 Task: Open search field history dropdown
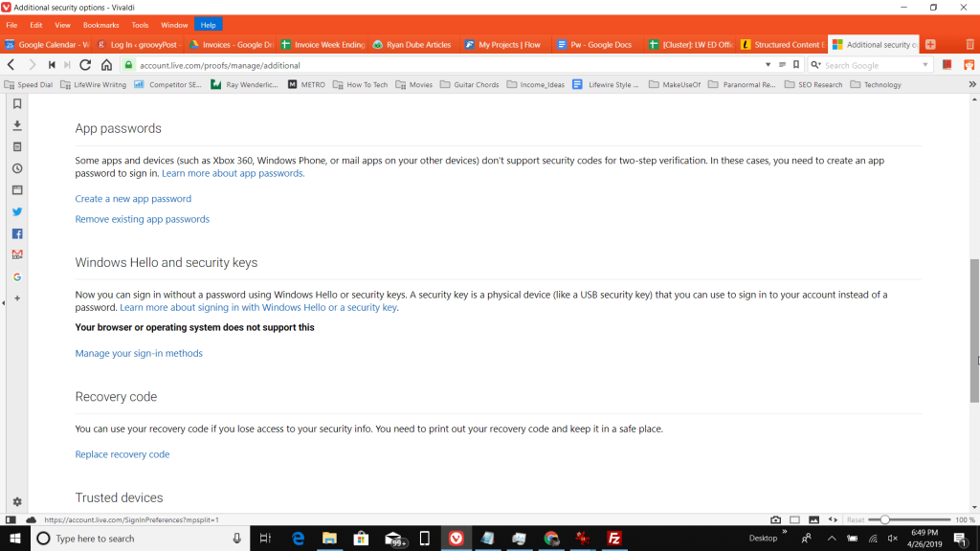[925, 65]
